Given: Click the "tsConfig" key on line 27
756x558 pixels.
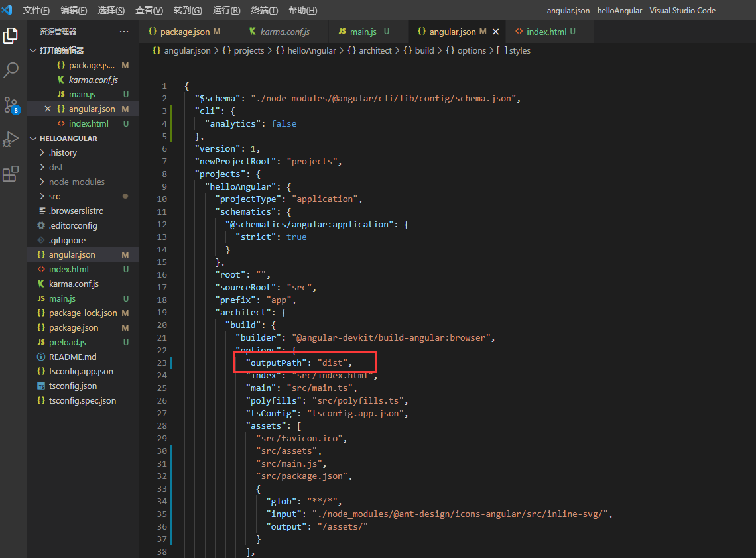Looking at the screenshot, I should [x=271, y=414].
